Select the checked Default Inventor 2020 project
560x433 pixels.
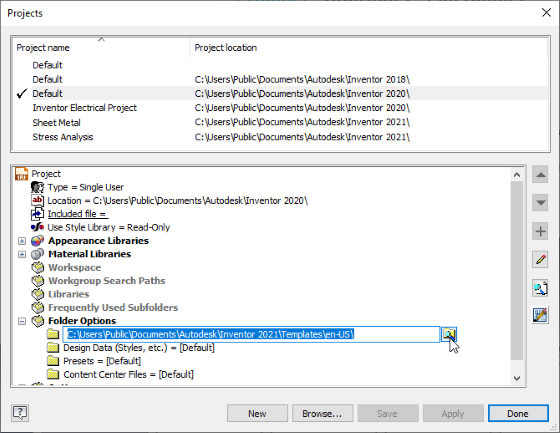tap(281, 94)
